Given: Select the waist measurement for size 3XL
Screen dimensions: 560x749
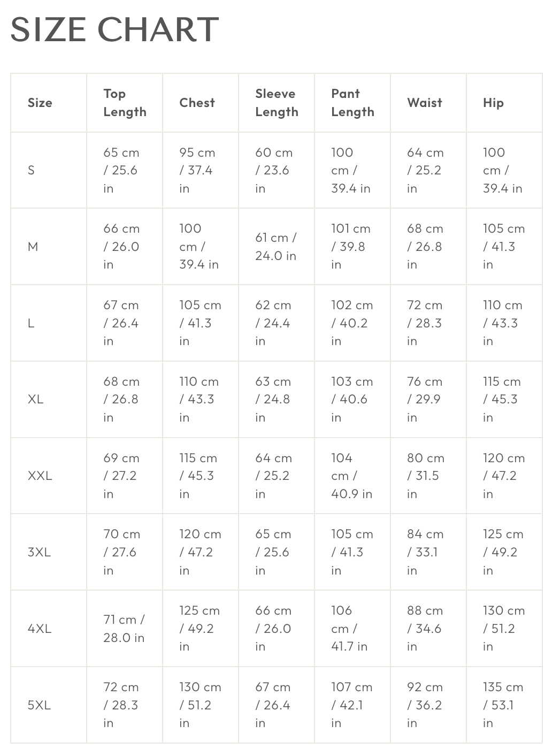Looking at the screenshot, I should tap(425, 552).
